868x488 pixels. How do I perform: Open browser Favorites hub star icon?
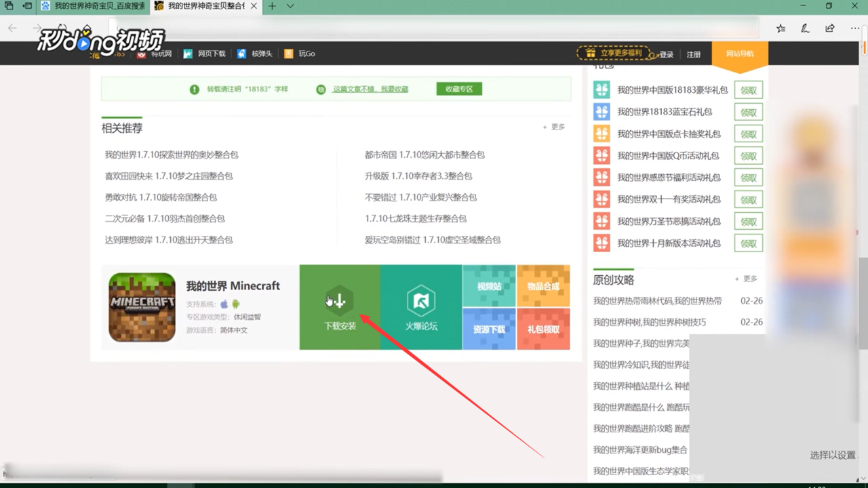coord(781,28)
